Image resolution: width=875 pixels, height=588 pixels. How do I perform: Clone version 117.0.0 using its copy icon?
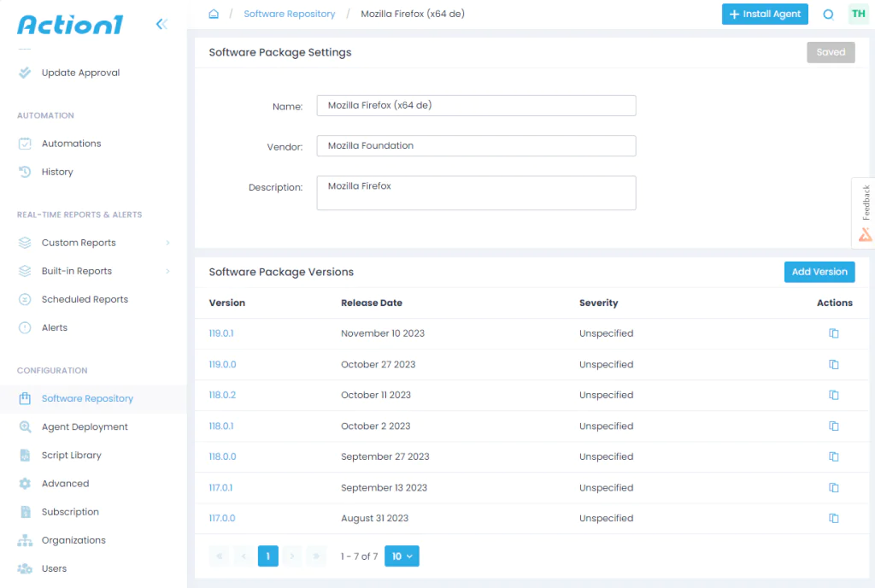click(x=834, y=518)
